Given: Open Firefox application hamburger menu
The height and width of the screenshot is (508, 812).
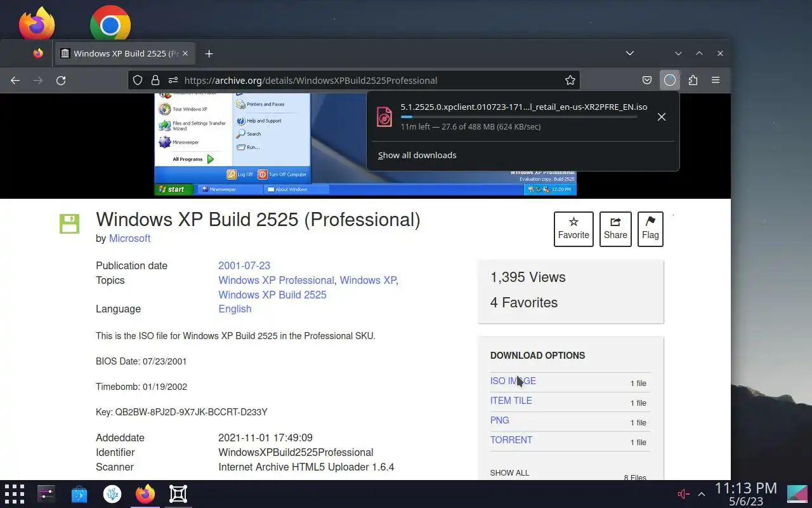Looking at the screenshot, I should (716, 80).
